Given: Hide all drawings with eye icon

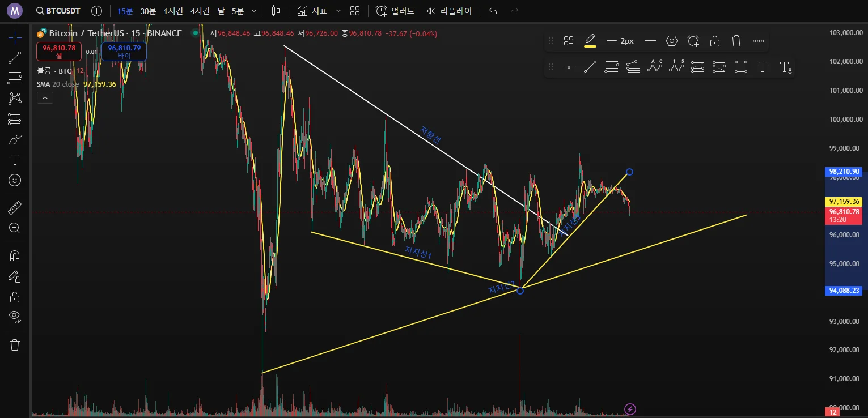Looking at the screenshot, I should click(x=15, y=317).
